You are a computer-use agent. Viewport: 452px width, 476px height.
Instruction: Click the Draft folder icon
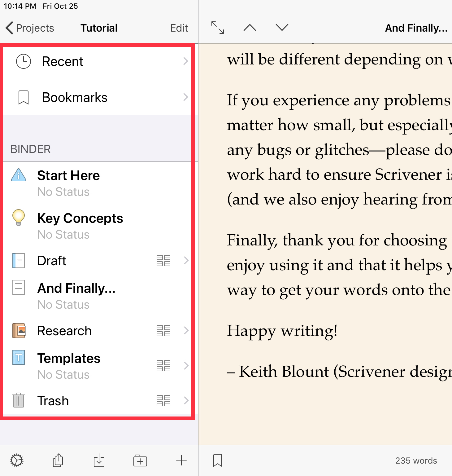tap(19, 260)
